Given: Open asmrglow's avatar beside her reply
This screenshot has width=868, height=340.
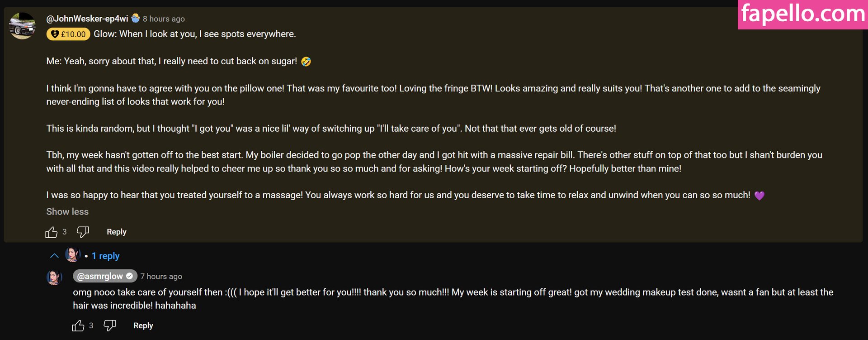Looking at the screenshot, I should 54,277.
